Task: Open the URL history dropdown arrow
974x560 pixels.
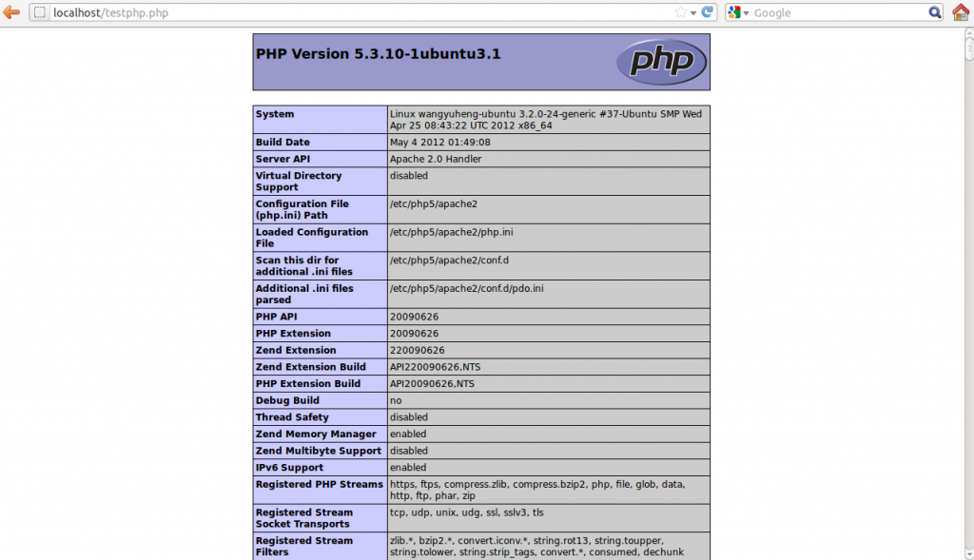Action: click(x=693, y=13)
